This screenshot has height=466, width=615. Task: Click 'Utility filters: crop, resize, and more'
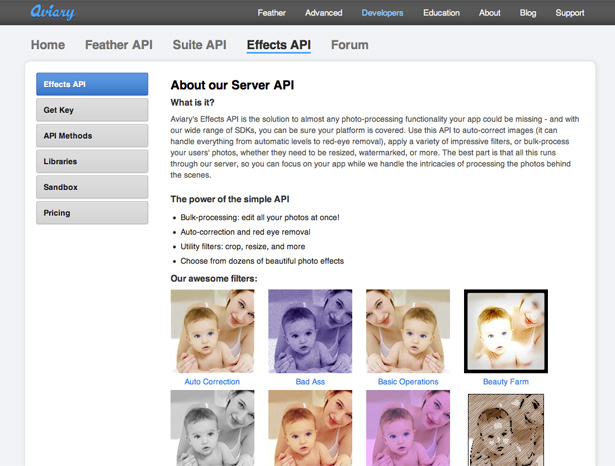pyautogui.click(x=243, y=246)
